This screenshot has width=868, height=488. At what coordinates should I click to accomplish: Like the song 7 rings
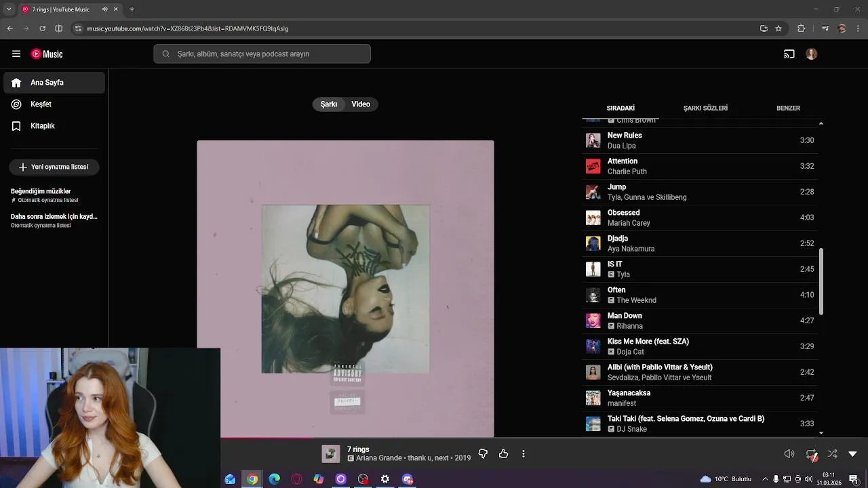click(503, 454)
